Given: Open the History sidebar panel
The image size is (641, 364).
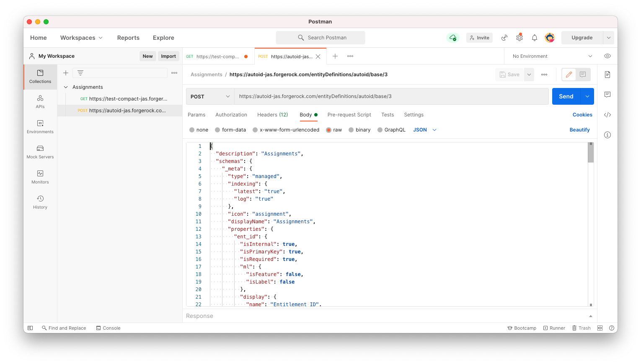Looking at the screenshot, I should [40, 202].
